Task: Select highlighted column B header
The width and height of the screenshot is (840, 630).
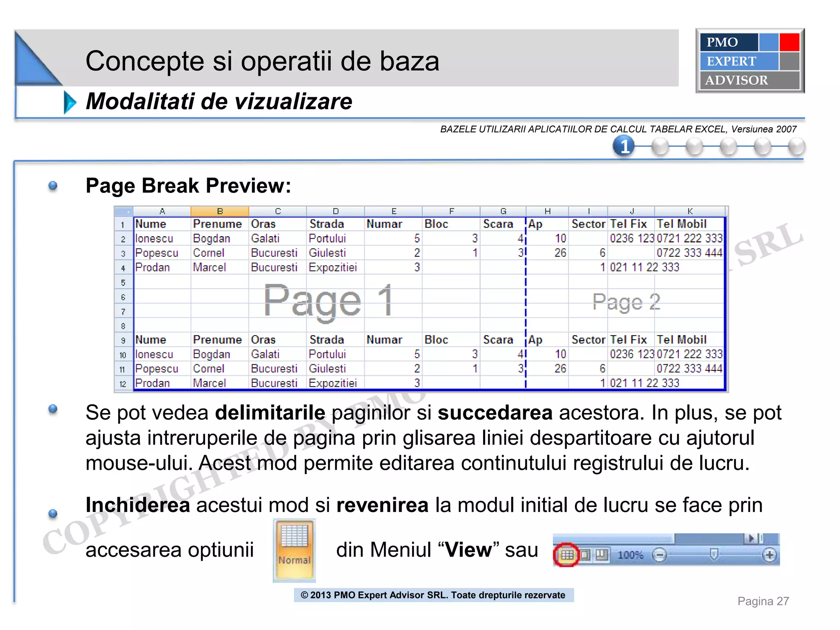Action: pos(220,211)
